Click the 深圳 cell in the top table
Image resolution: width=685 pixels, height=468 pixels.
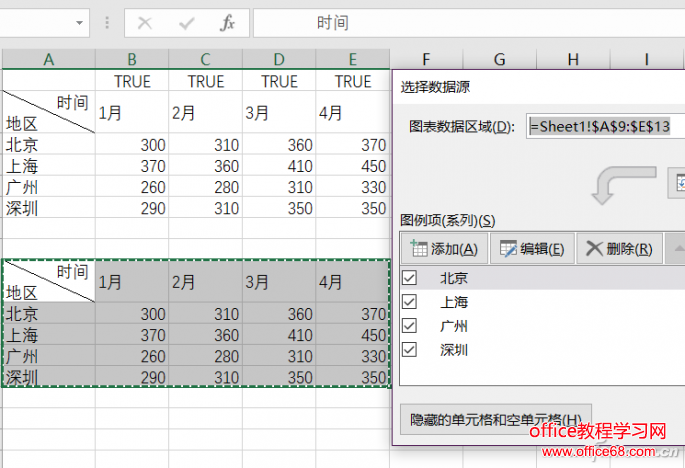48,208
